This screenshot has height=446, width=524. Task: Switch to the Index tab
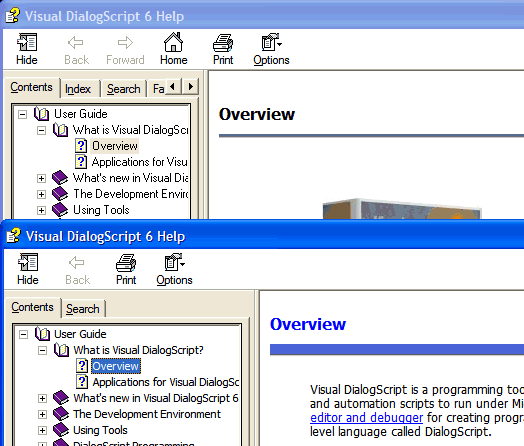tap(78, 89)
